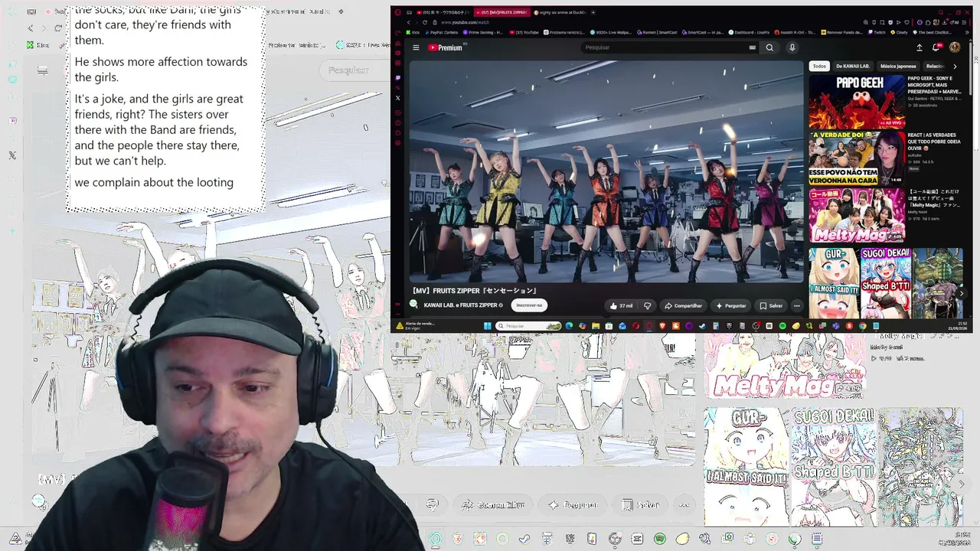Open a new browser tab
Image resolution: width=980 pixels, height=551 pixels.
point(594,12)
